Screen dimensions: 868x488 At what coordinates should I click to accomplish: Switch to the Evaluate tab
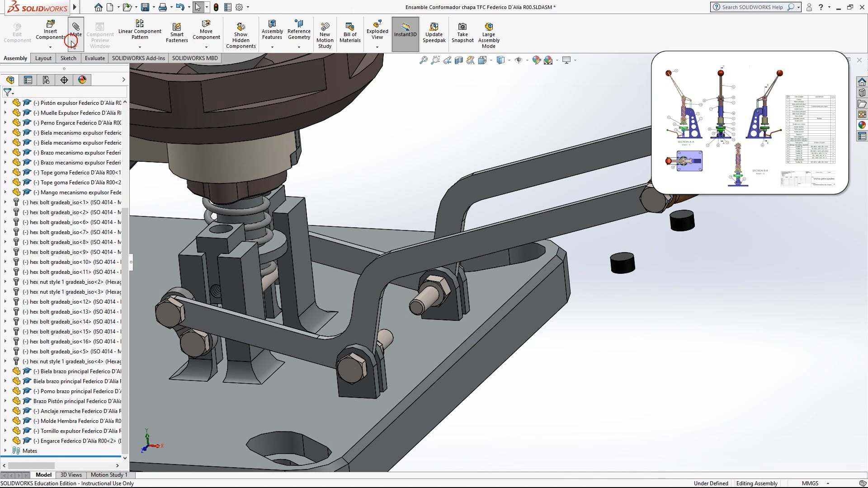pyautogui.click(x=95, y=58)
